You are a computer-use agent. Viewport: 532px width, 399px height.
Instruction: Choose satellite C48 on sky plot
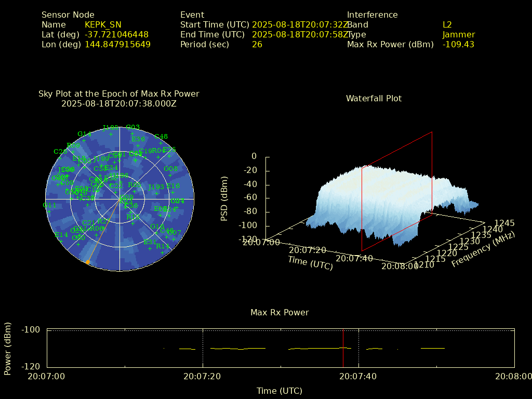(161, 143)
